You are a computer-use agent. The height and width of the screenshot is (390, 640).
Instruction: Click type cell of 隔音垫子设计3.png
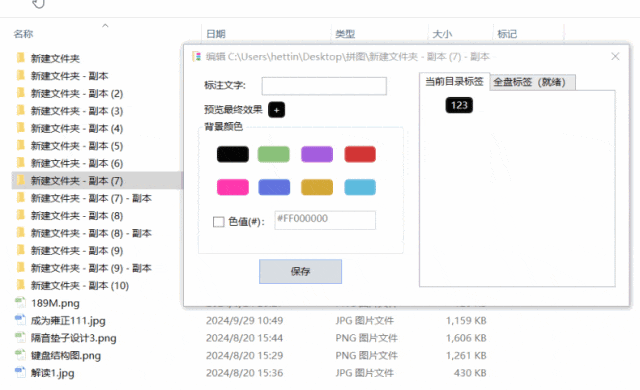click(367, 338)
